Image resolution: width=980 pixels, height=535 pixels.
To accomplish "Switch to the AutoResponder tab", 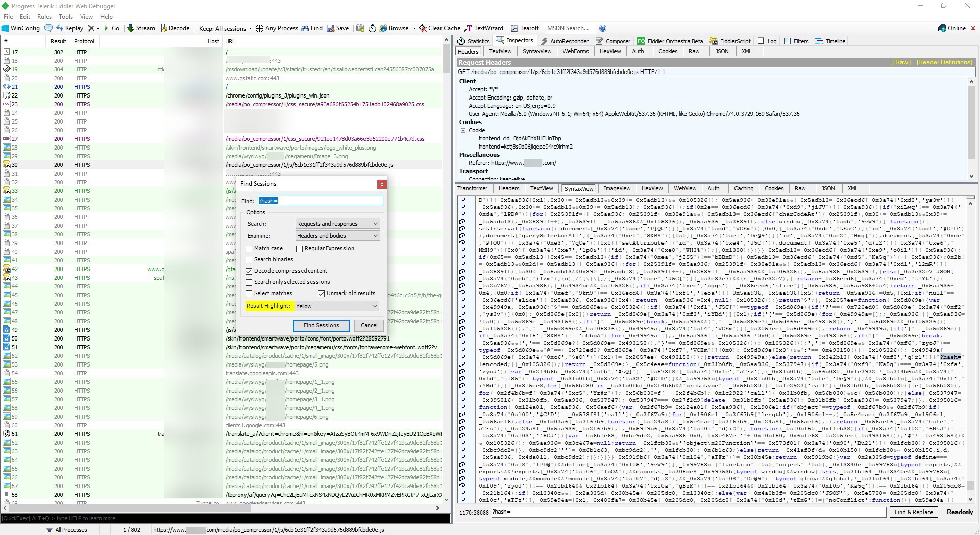I will point(565,41).
